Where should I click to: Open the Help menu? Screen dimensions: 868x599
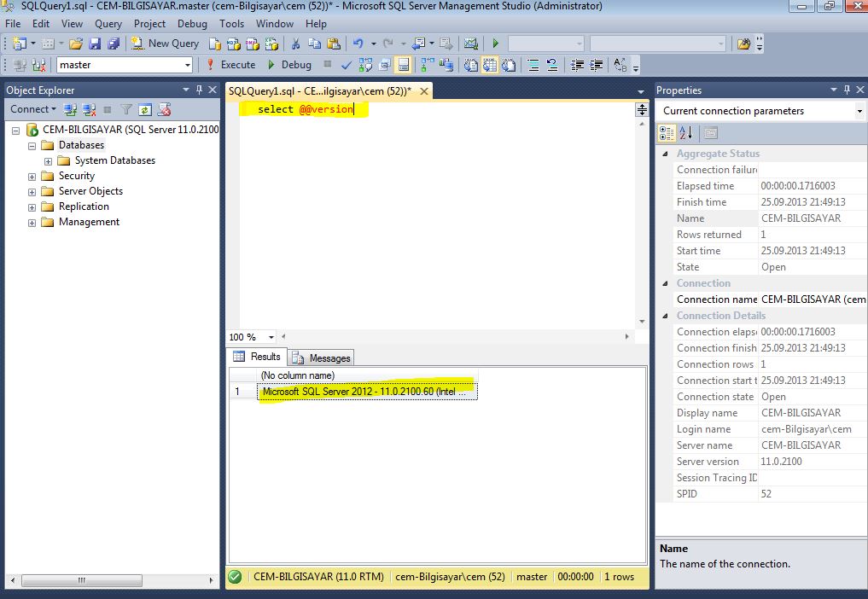pyautogui.click(x=316, y=24)
